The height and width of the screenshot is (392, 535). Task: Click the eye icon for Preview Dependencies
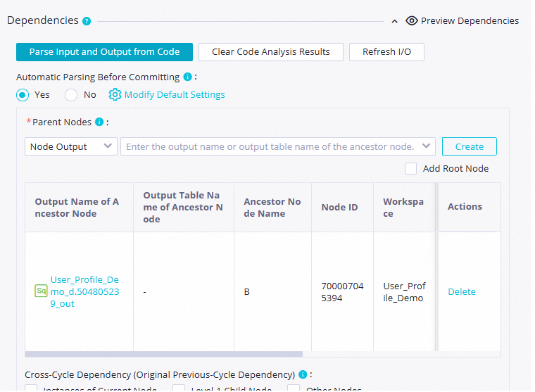click(412, 21)
